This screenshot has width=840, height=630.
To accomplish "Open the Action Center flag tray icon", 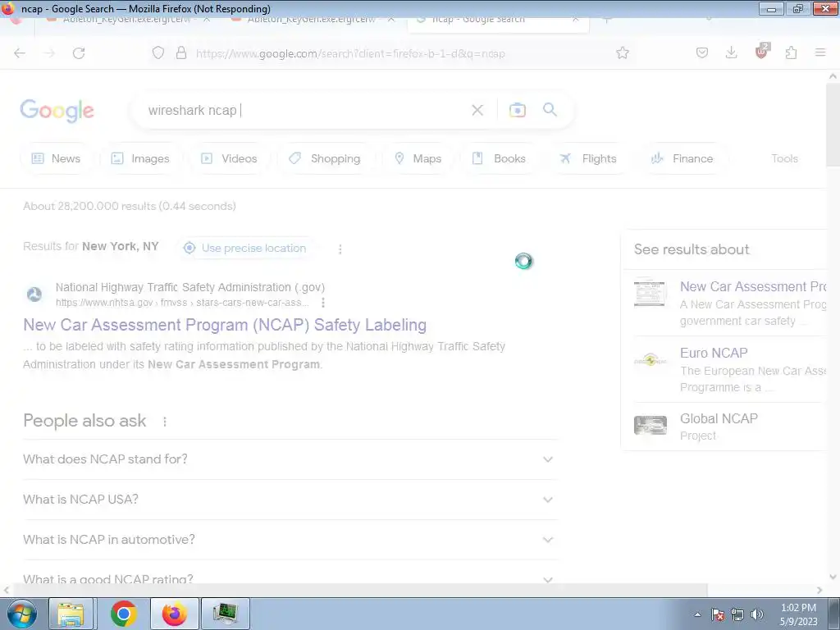I will (718, 614).
